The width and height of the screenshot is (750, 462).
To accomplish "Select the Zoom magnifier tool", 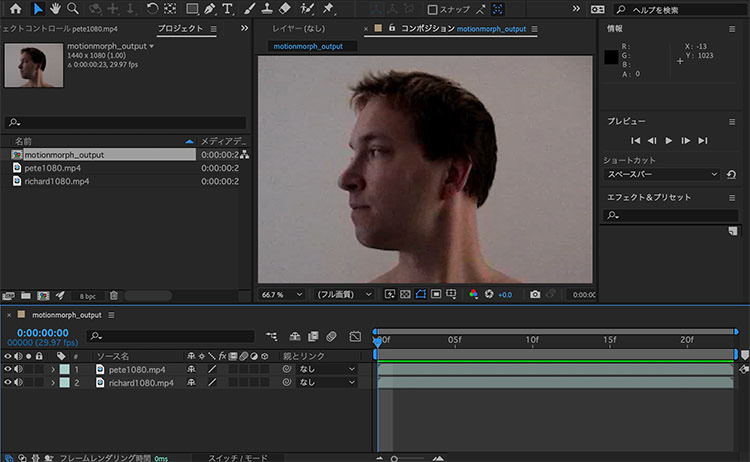I will tap(73, 9).
